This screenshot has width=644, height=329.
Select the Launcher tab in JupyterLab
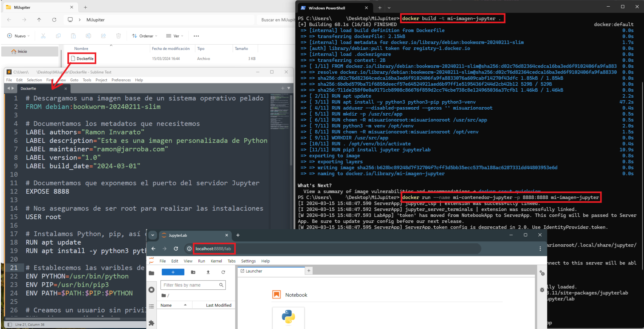click(271, 271)
